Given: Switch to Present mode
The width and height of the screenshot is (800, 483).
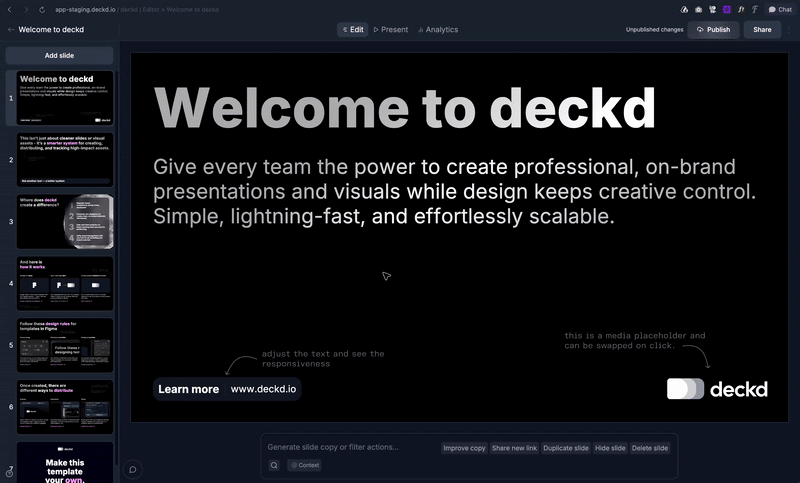Looking at the screenshot, I should point(391,30).
